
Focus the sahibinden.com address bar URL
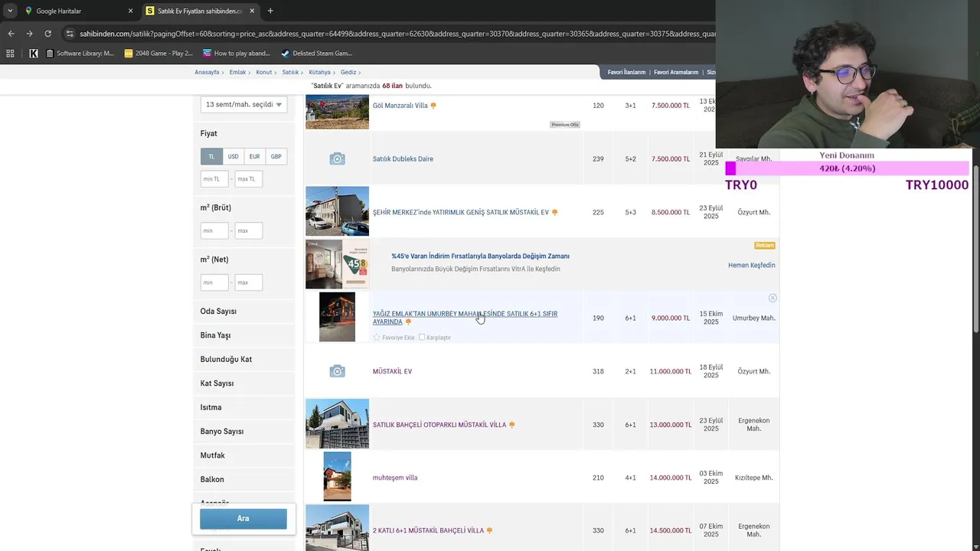[397, 34]
